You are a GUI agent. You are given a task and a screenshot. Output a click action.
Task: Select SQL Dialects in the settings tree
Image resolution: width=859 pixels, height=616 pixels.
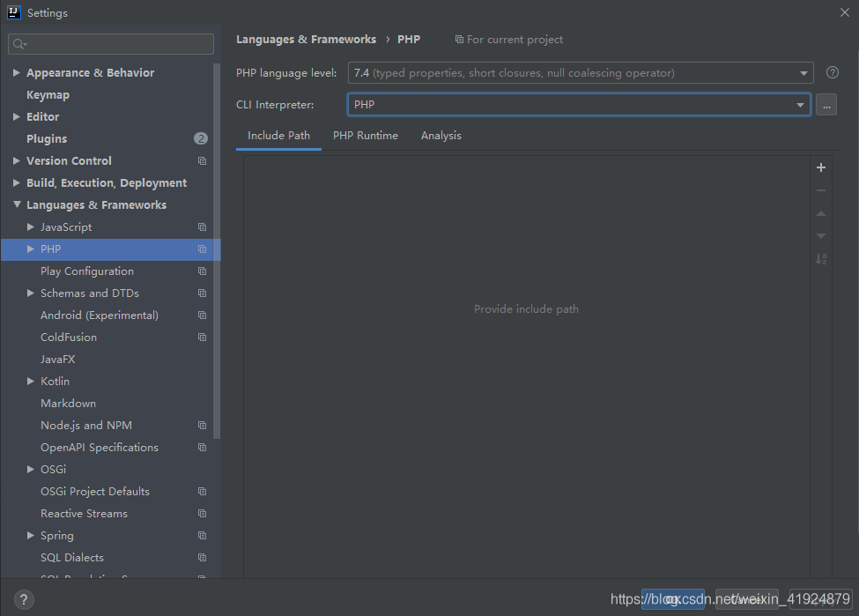coord(71,557)
